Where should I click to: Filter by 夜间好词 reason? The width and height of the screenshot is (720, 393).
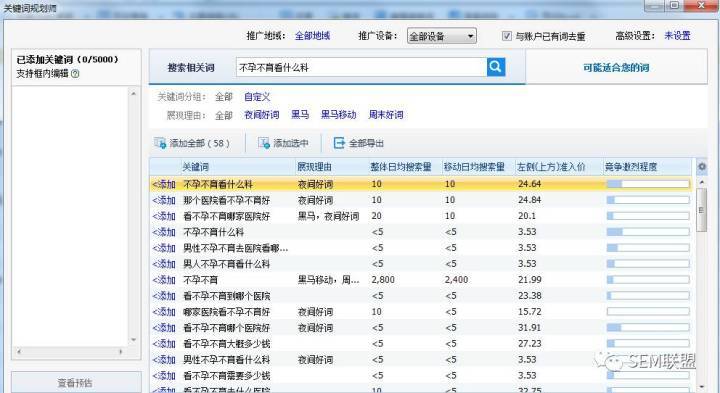click(261, 115)
